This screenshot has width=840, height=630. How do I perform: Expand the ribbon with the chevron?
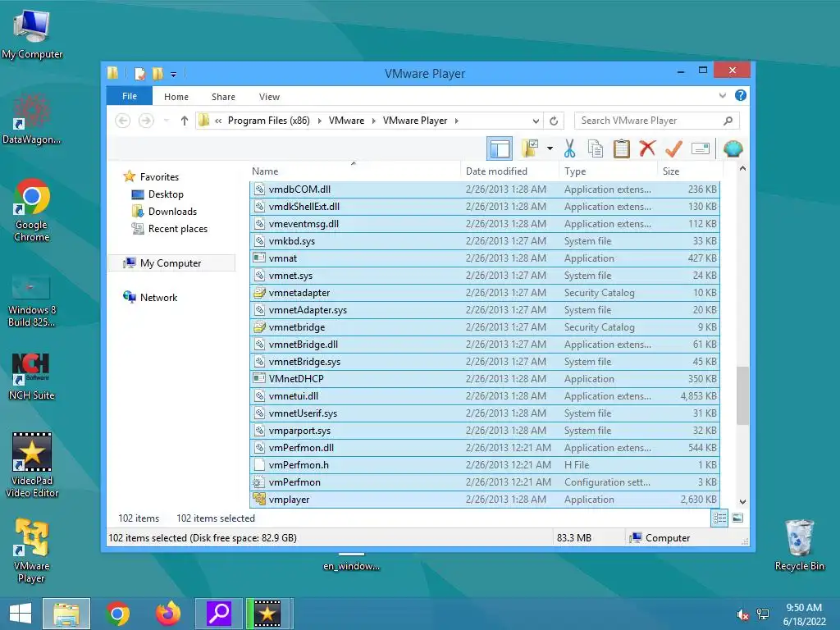point(722,96)
